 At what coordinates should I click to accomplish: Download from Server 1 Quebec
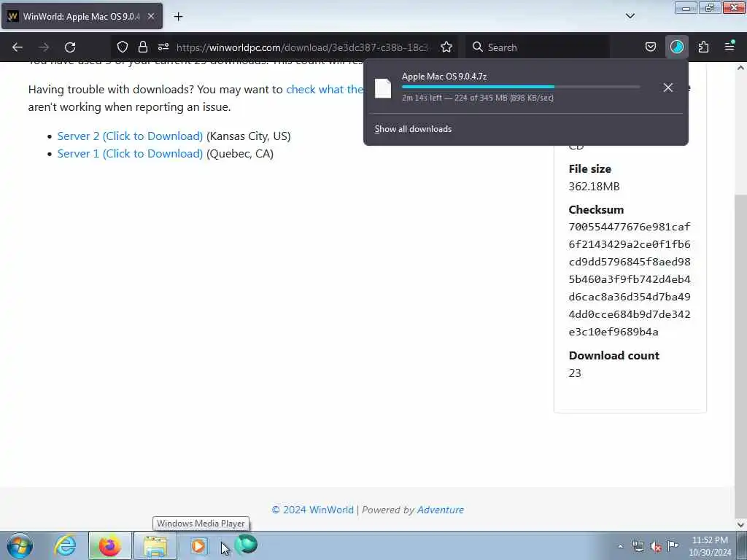tap(130, 154)
